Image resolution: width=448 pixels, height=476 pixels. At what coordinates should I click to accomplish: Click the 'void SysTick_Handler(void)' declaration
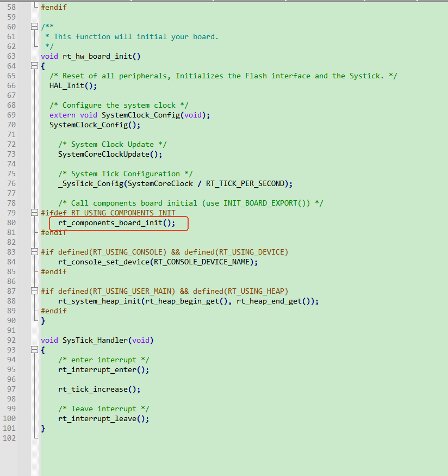97,341
